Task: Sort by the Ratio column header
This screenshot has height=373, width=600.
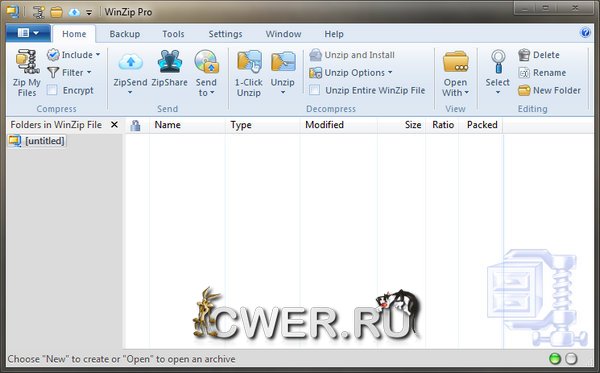Action: [442, 125]
